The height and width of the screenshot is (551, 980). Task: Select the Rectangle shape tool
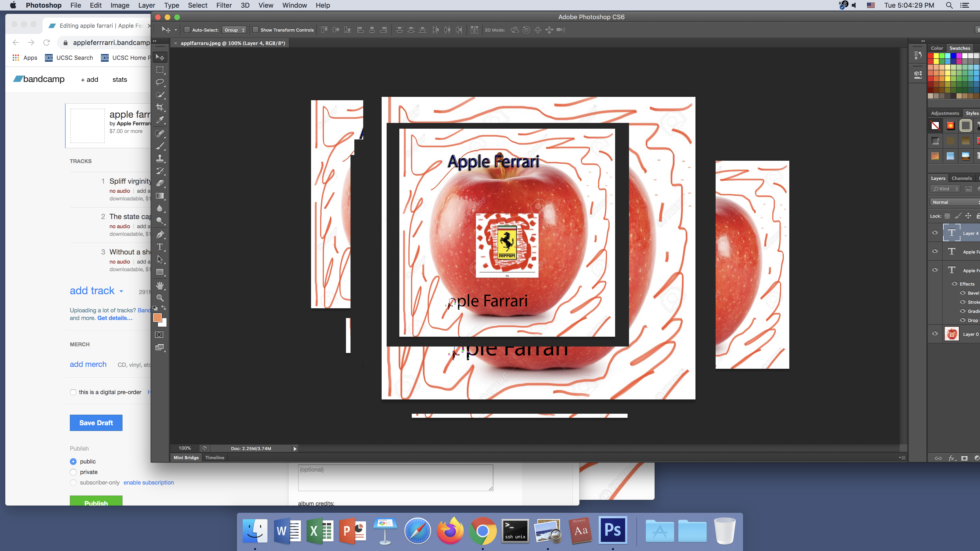click(x=160, y=272)
